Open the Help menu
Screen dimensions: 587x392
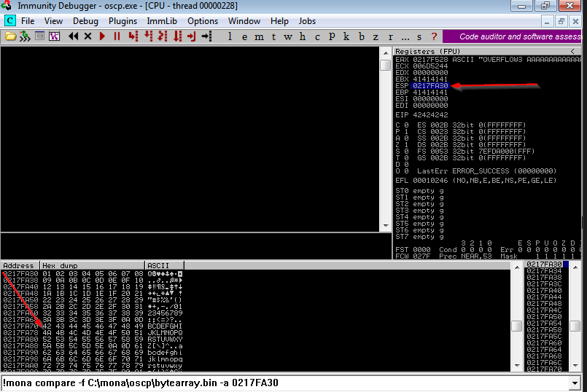279,21
